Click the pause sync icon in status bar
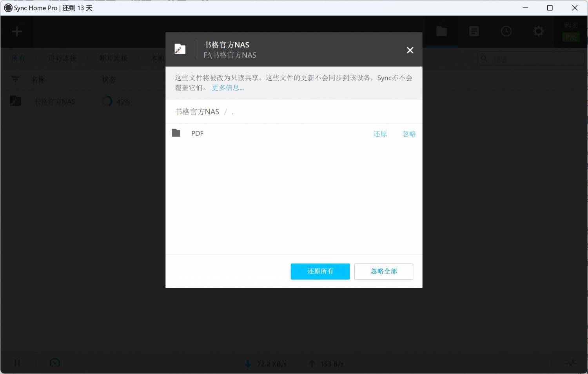The height and width of the screenshot is (374, 588). click(x=17, y=363)
